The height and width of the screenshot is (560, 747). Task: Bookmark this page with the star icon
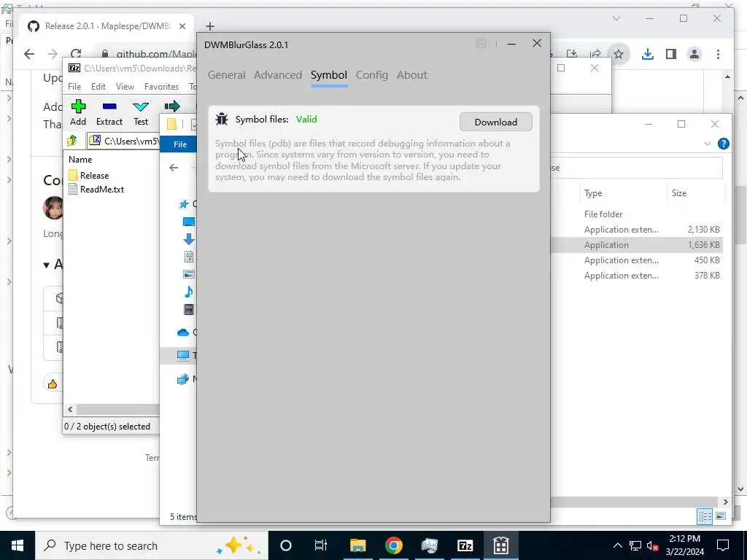[x=619, y=54]
